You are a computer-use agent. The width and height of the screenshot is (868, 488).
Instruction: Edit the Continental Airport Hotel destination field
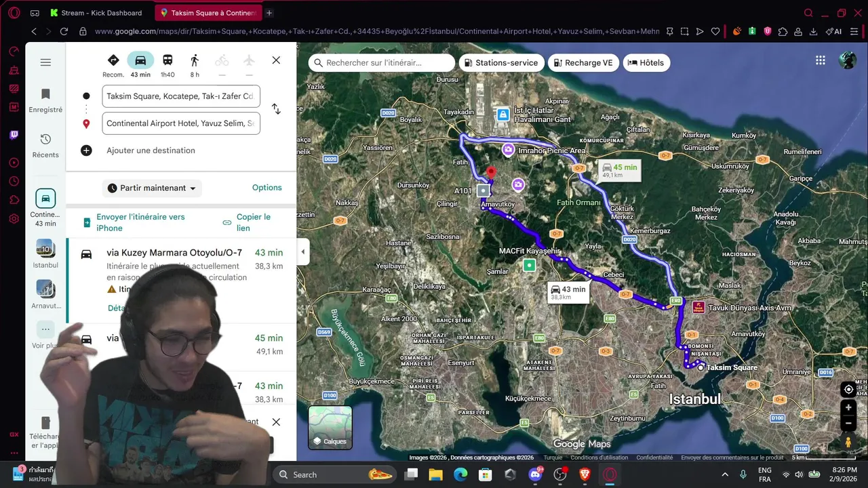point(181,123)
